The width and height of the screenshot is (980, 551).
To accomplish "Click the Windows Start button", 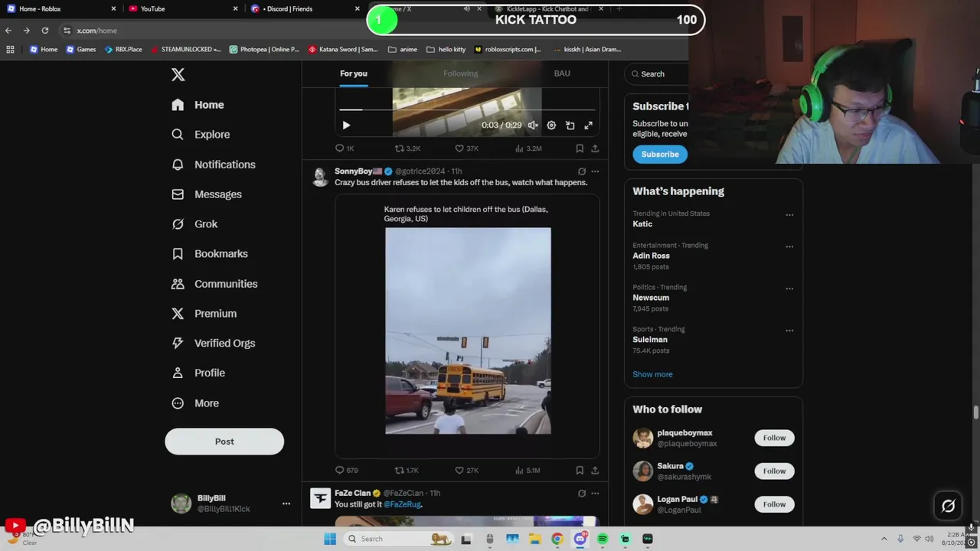I will tap(330, 539).
